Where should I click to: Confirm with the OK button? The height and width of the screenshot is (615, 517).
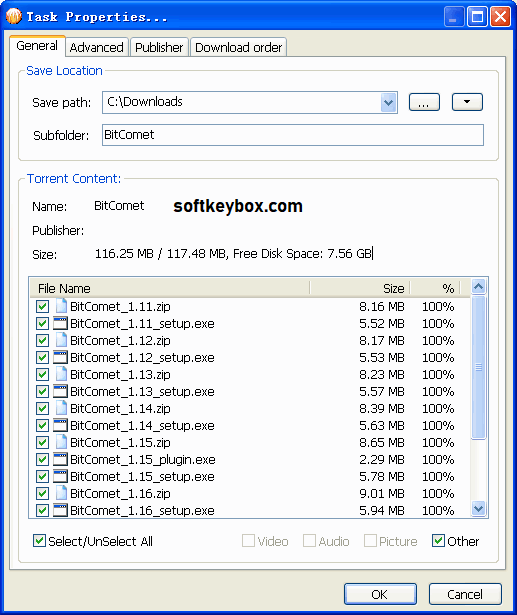(380, 594)
